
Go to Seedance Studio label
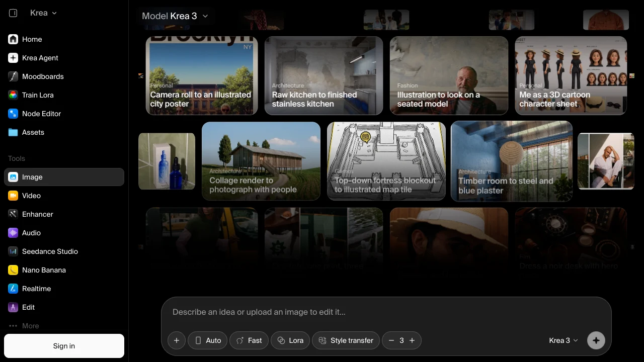(x=50, y=251)
